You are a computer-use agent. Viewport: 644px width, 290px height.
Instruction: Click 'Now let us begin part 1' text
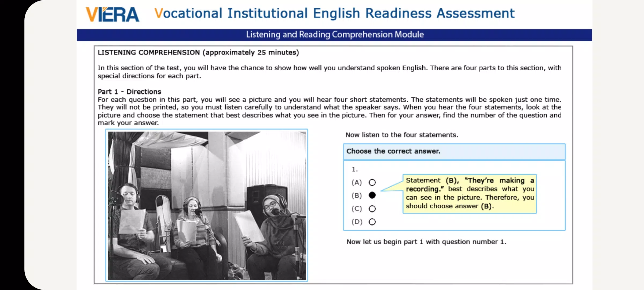click(x=426, y=242)
